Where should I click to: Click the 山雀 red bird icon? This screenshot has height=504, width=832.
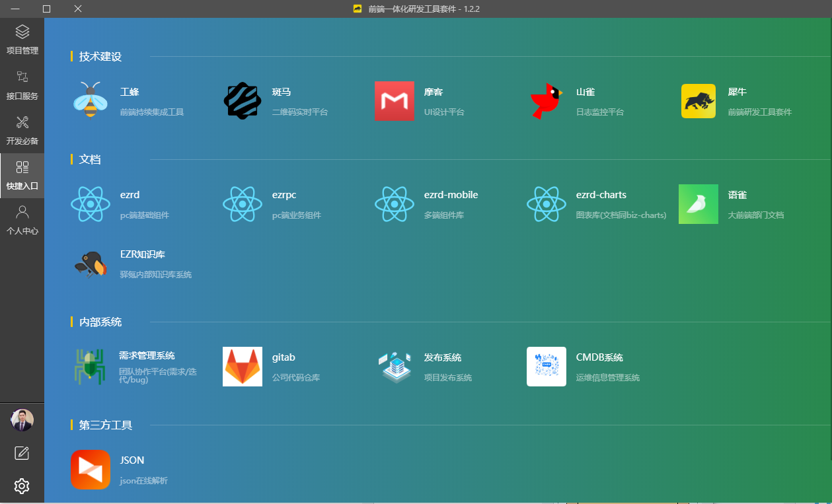coord(547,101)
